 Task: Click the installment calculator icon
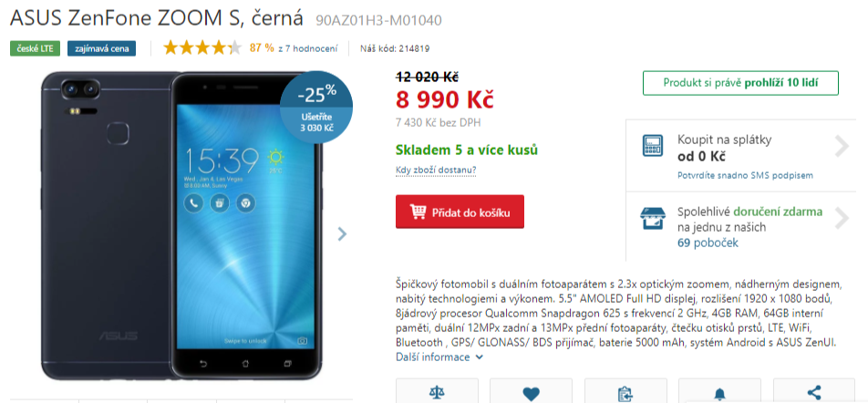653,146
